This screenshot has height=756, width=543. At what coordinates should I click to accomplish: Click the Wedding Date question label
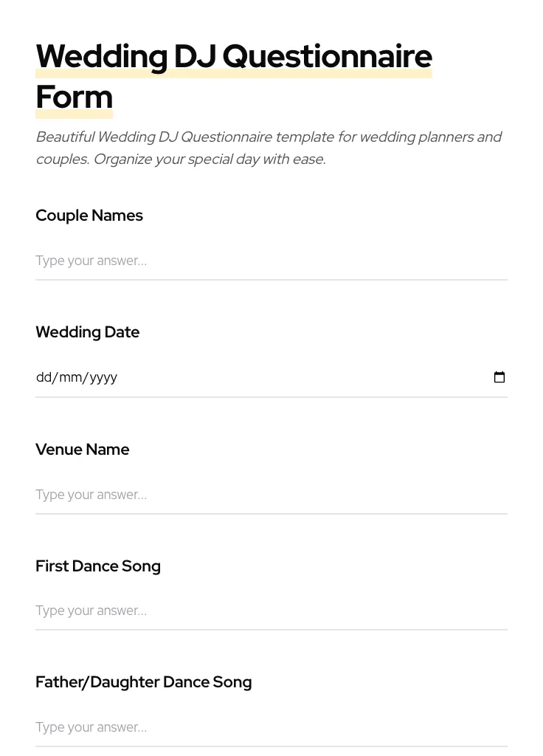point(87,332)
